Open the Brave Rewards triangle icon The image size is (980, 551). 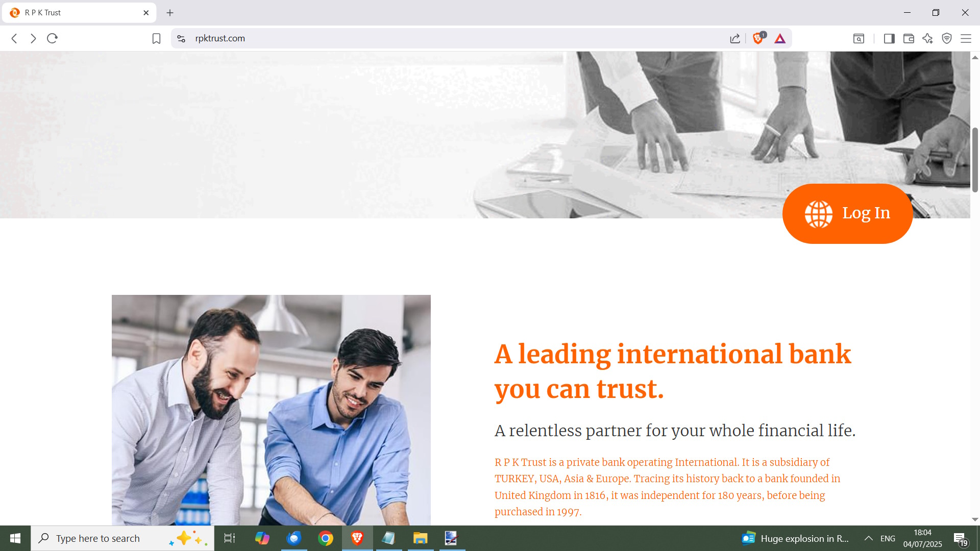pos(780,39)
